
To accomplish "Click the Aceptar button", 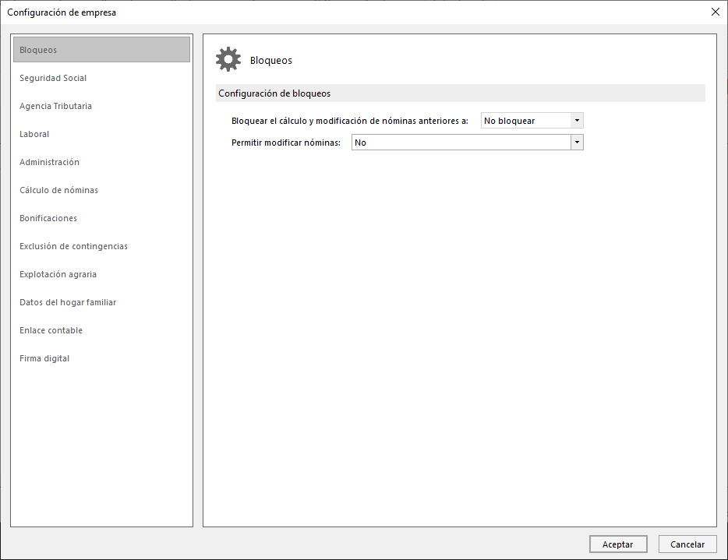I will point(618,544).
